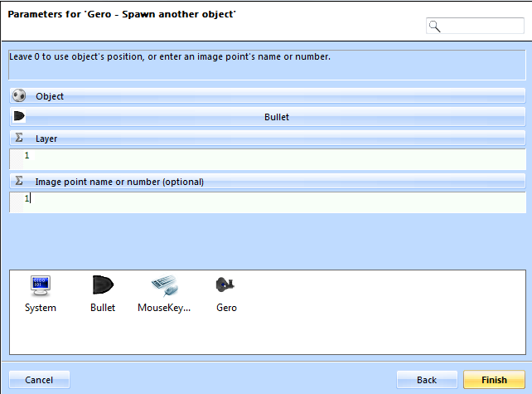Viewport: 532px width, 394px height.
Task: Click into the search input box
Action: 475,26
